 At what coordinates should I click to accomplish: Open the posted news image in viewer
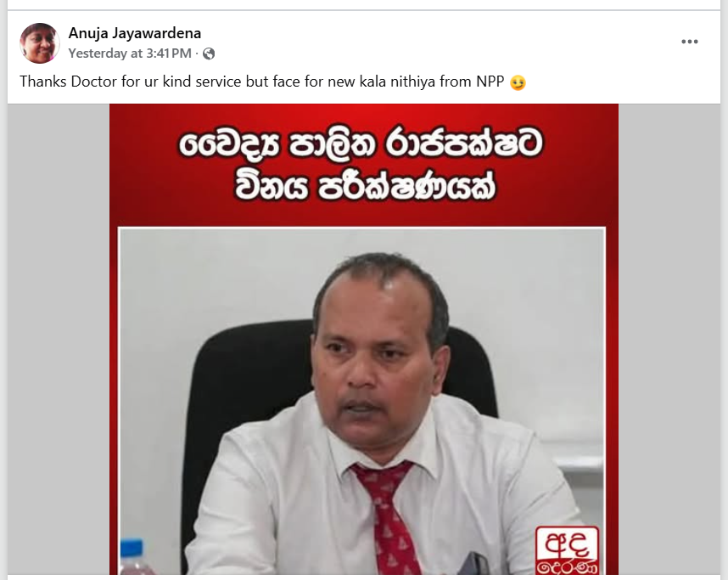364,340
